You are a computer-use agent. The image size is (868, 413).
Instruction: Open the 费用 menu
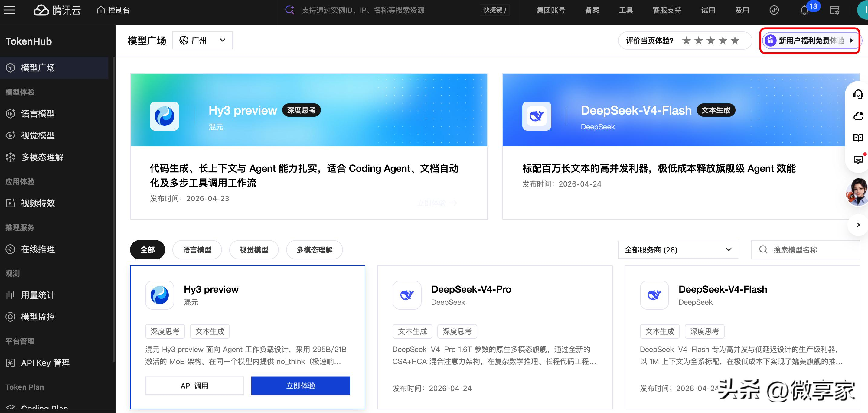click(742, 10)
